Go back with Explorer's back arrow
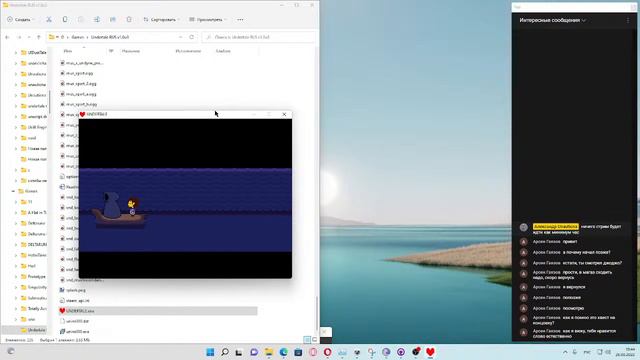 pos(7,37)
